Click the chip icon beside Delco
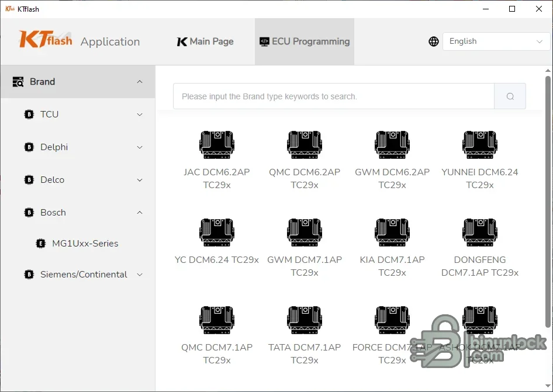Image resolution: width=553 pixels, height=392 pixels. (x=29, y=180)
